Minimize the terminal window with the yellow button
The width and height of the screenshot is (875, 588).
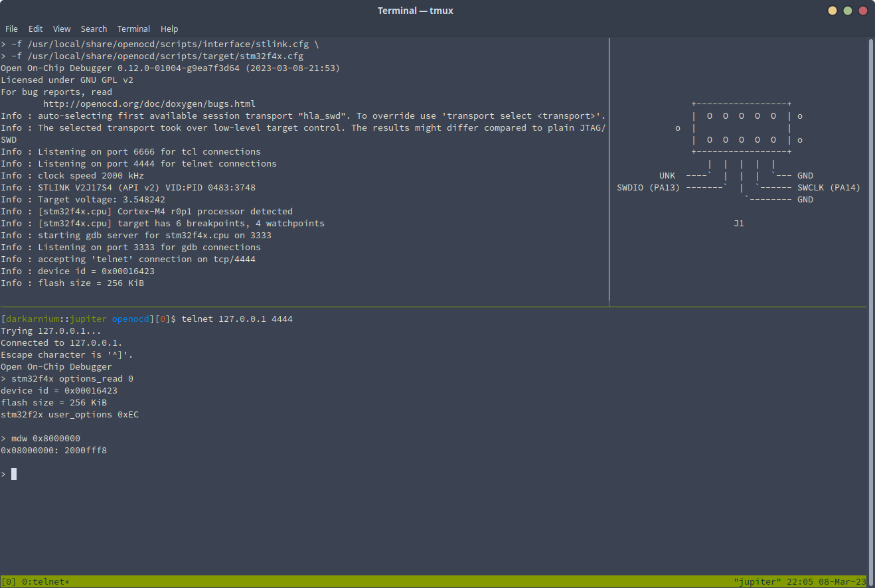tap(833, 11)
